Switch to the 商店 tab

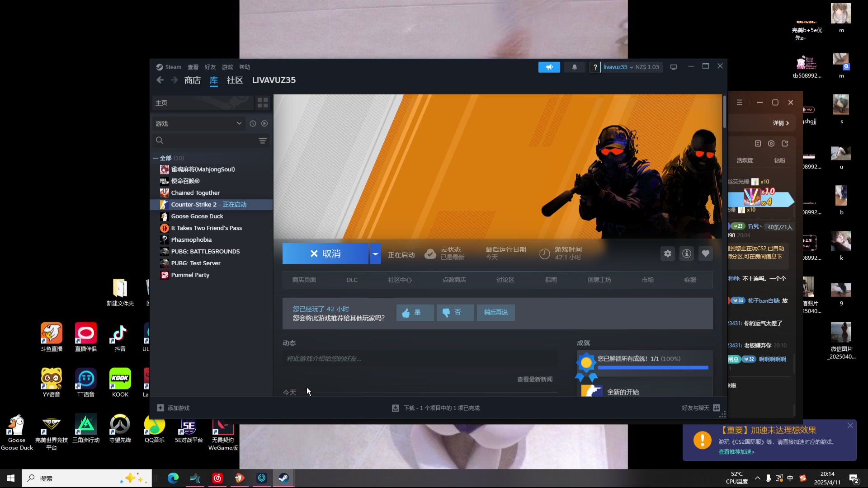click(193, 80)
